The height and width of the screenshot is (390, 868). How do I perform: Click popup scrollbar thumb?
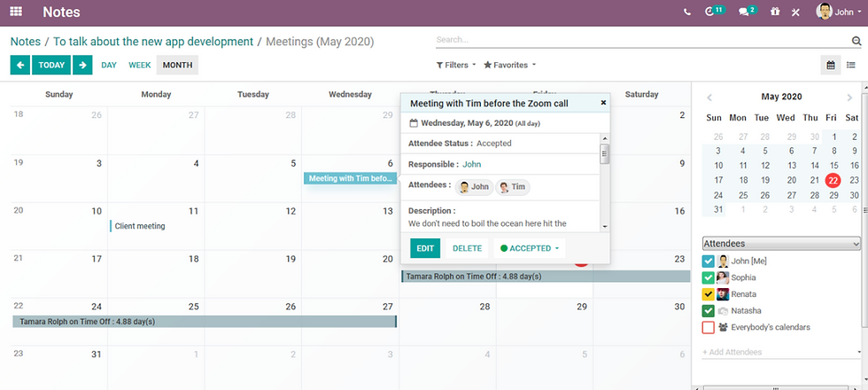tap(604, 153)
